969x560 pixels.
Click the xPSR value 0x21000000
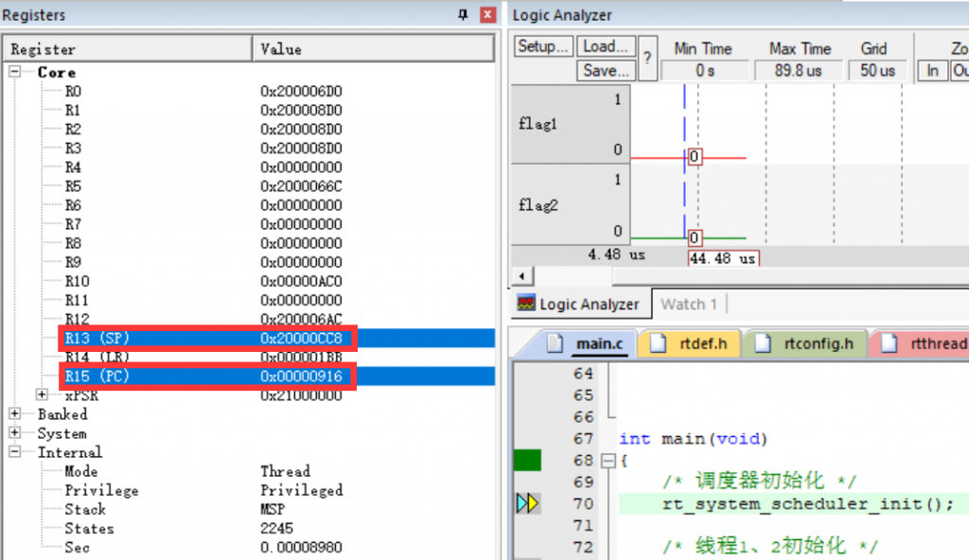[301, 395]
